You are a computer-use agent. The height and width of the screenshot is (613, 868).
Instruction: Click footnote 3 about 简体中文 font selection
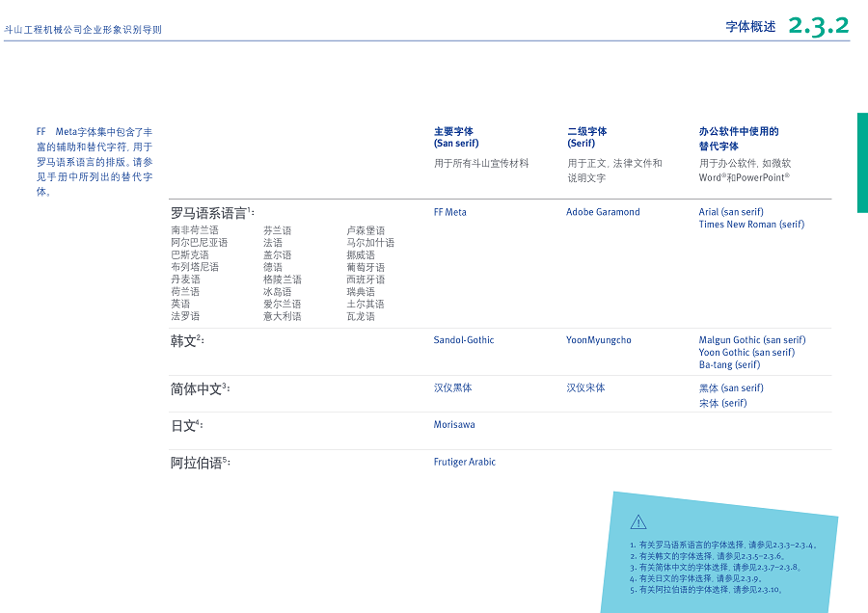pyautogui.click(x=716, y=567)
